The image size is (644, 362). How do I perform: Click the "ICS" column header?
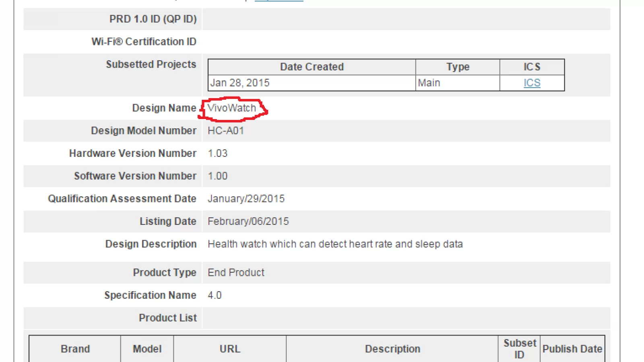[532, 67]
